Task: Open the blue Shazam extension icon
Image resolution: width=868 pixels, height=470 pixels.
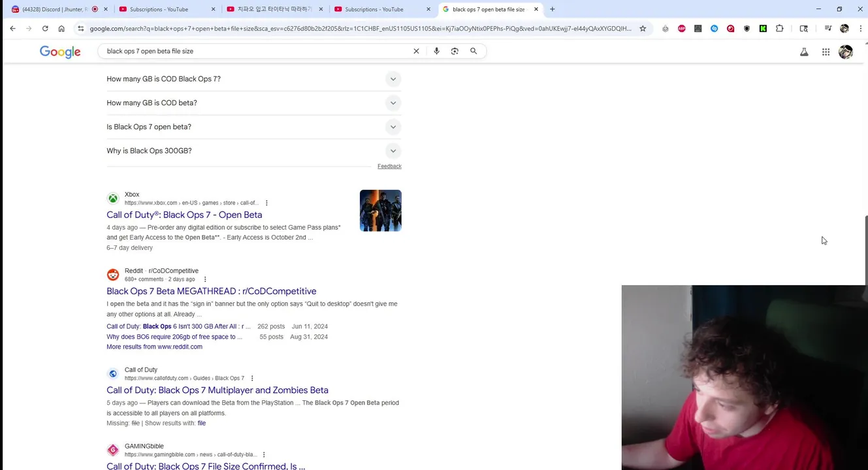Action: (x=714, y=28)
